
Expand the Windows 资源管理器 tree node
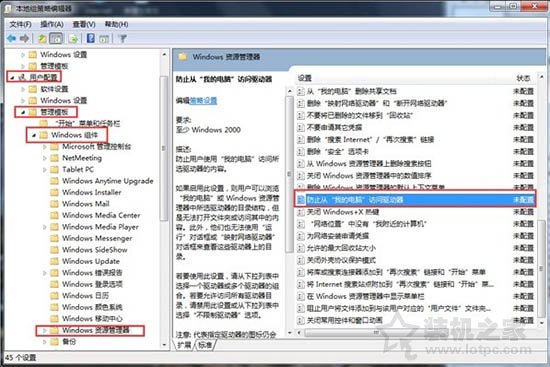click(x=45, y=330)
